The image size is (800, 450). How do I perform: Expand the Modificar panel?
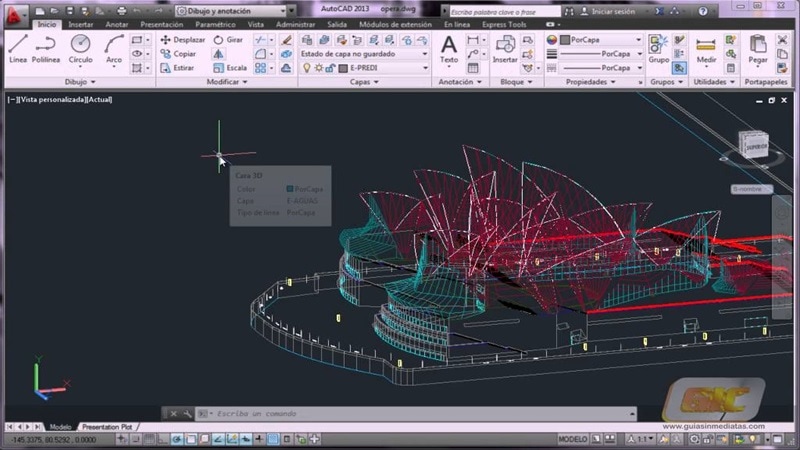[x=227, y=82]
